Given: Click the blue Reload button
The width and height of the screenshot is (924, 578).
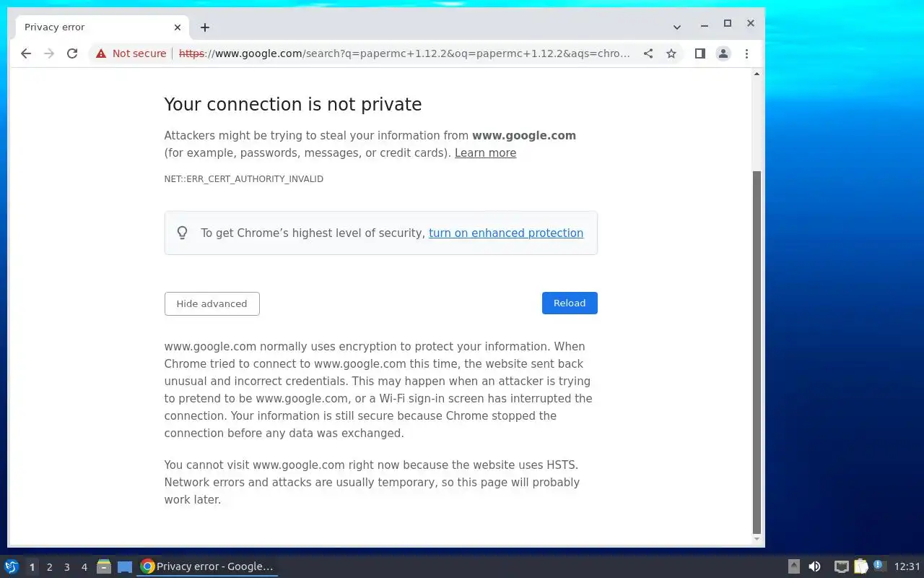Looking at the screenshot, I should (x=570, y=303).
